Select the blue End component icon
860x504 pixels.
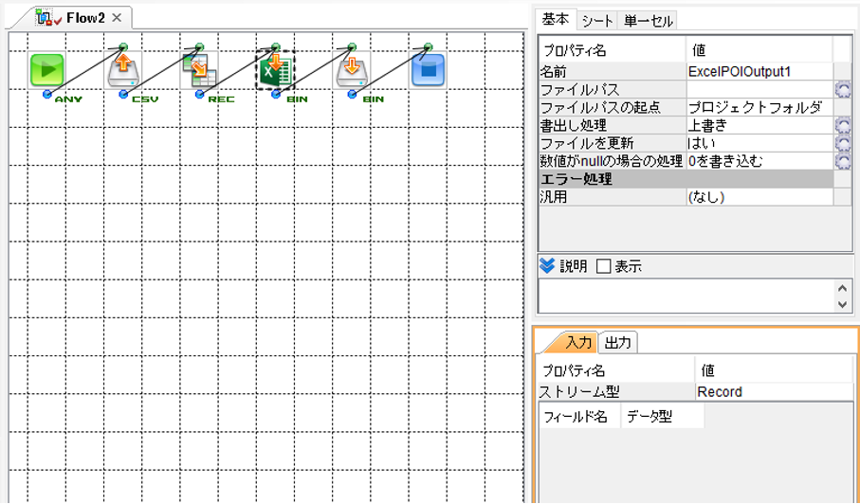428,70
